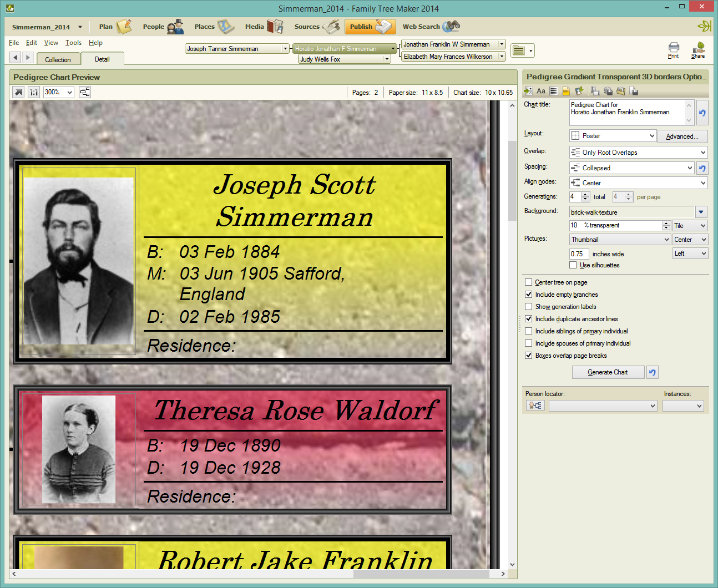Click the tree chart view icon
718x588 pixels.
point(85,92)
